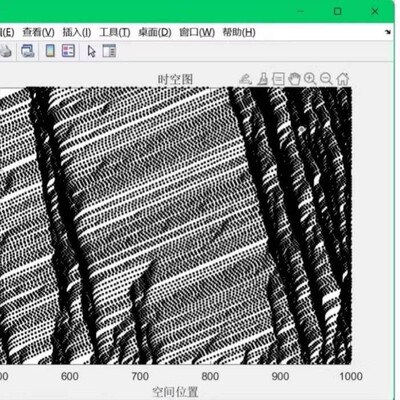Enable the data tips tool
Image resolution: width=400 pixels, height=400 pixels.
tap(278, 79)
